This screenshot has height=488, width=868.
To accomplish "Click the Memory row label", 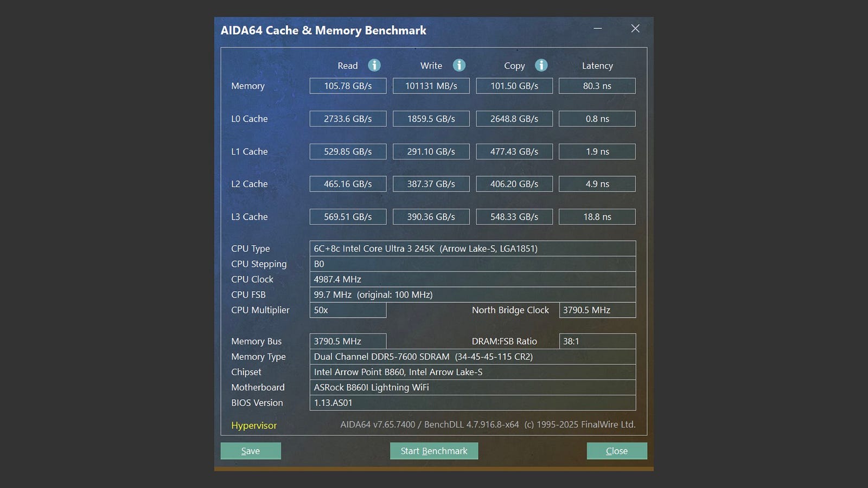I will (x=248, y=86).
